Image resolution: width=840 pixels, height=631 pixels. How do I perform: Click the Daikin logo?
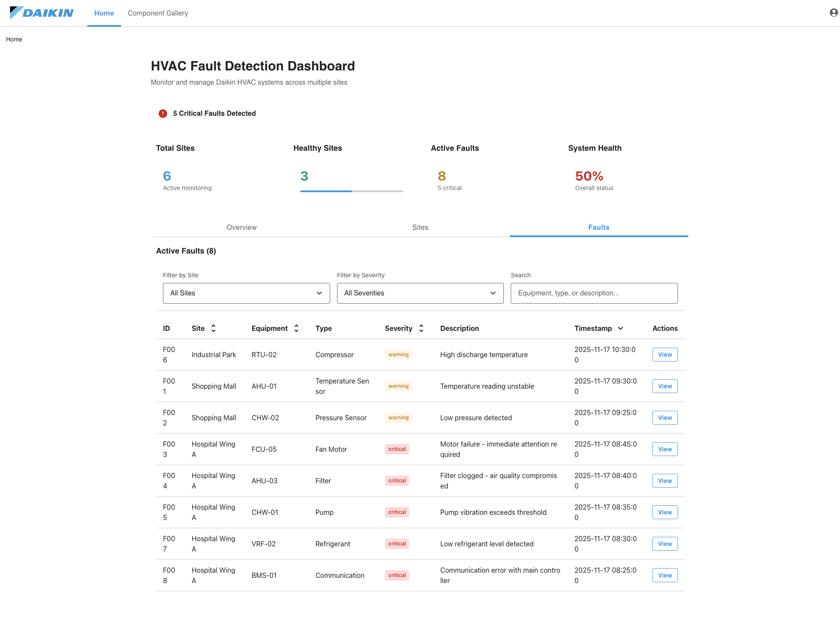point(41,13)
